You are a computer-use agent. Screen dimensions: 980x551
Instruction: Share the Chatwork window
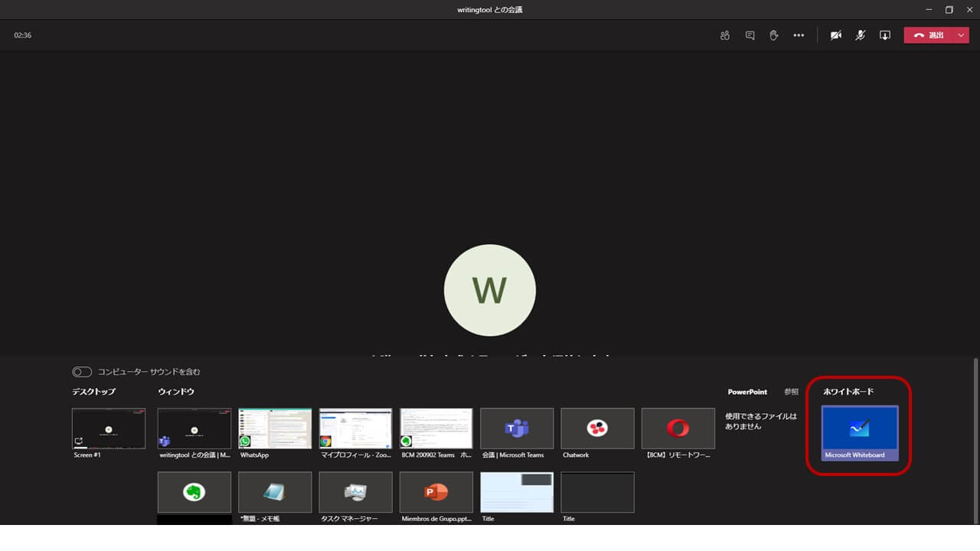coord(597,429)
